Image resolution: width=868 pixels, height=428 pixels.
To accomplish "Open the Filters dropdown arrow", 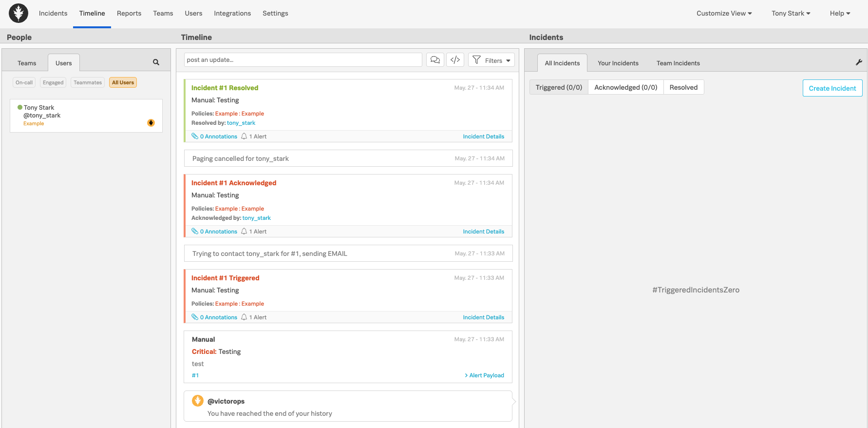I will click(508, 60).
